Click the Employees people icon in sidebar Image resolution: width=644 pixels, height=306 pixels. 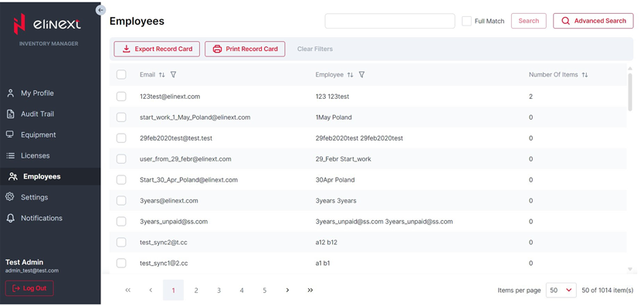(13, 177)
